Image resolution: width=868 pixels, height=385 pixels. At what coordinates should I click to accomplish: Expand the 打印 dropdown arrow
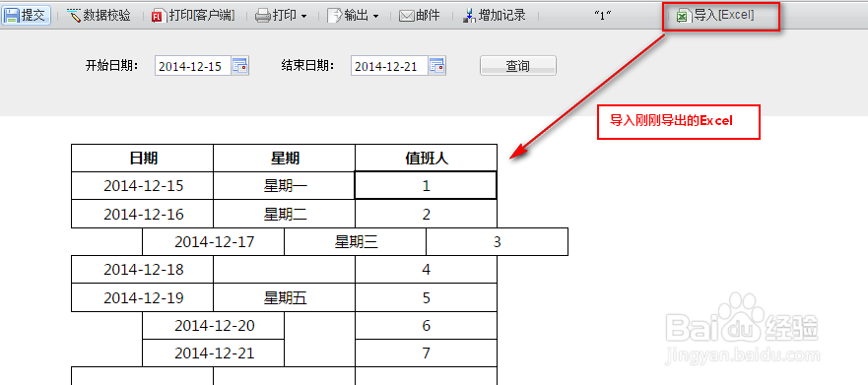[x=303, y=17]
